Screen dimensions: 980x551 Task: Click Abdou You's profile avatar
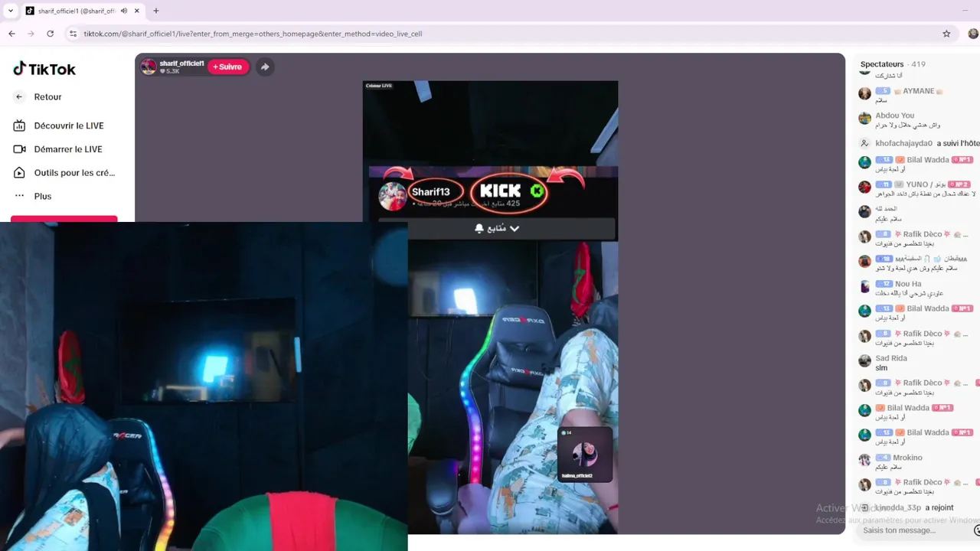[864, 119]
